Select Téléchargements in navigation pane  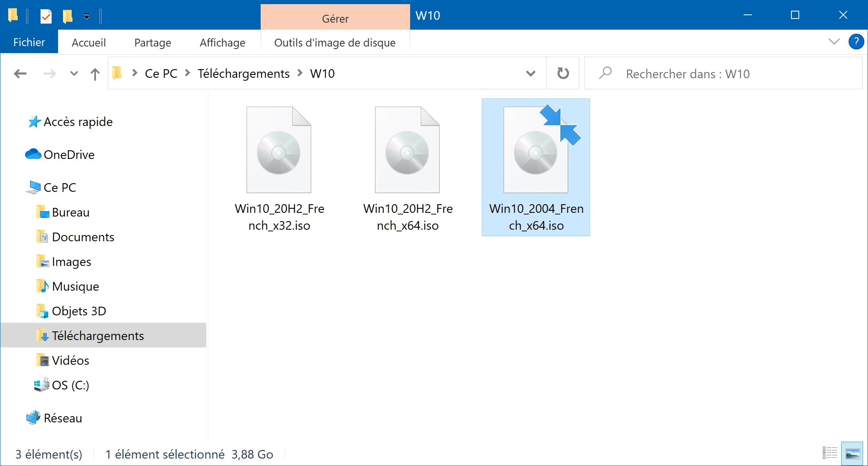pyautogui.click(x=103, y=335)
